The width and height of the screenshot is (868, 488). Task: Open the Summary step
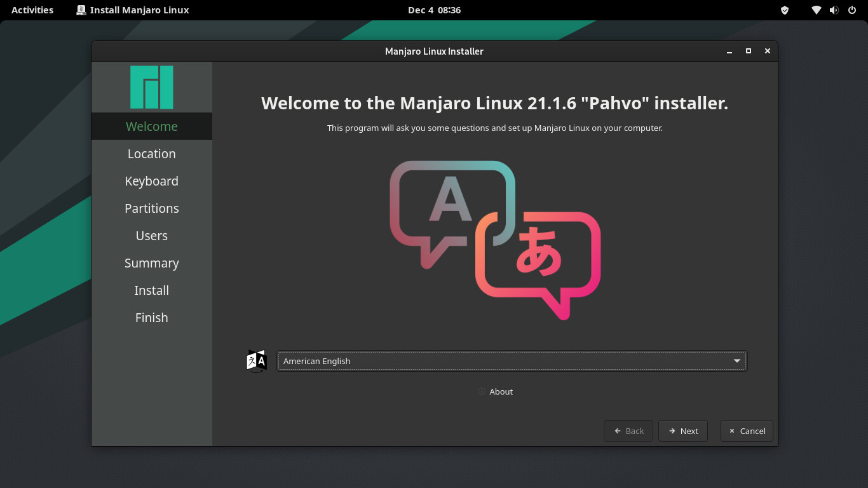tap(151, 263)
